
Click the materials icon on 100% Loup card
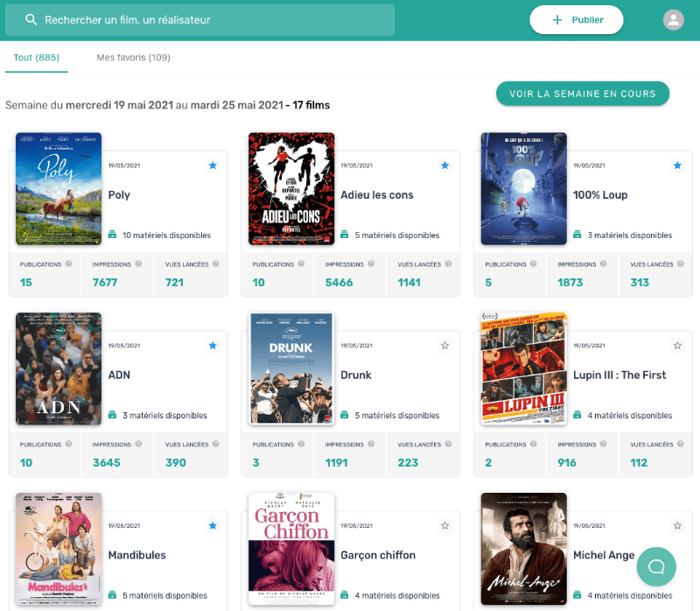pyautogui.click(x=577, y=235)
